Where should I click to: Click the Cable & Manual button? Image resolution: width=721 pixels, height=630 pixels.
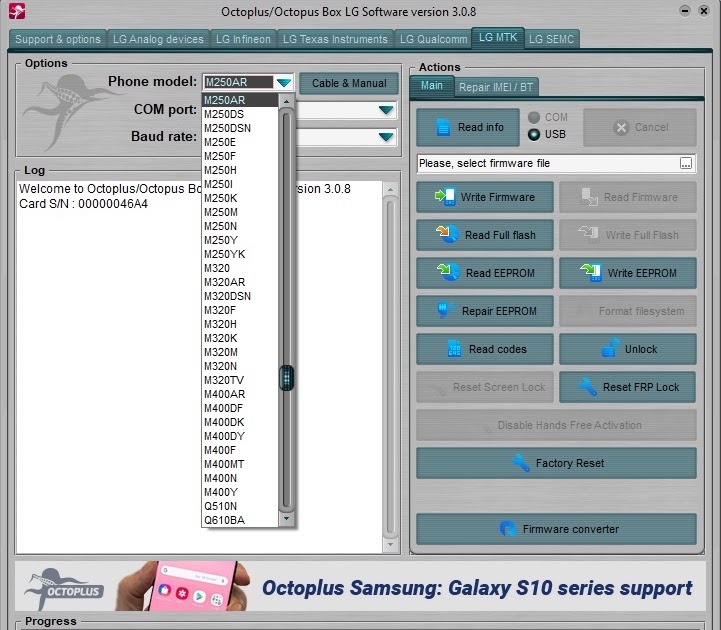click(349, 83)
